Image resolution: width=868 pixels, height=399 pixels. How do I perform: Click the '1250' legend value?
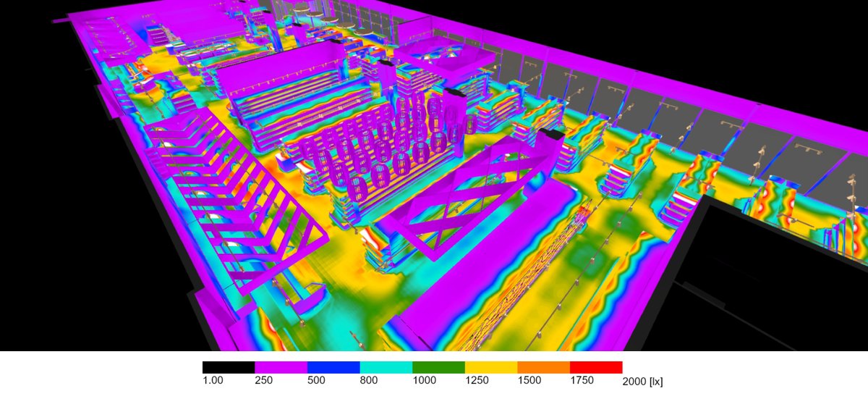[477, 380]
